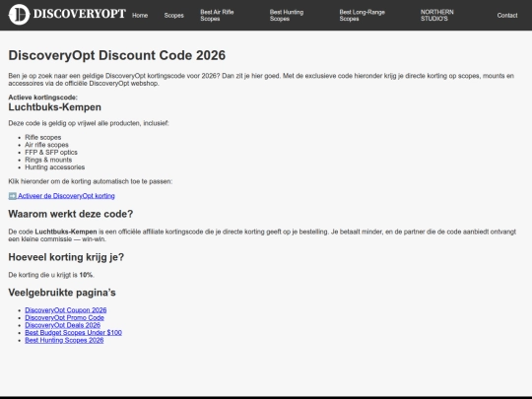Click the 'Hunting accessories' list item
This screenshot has height=399, width=532.
55,167
